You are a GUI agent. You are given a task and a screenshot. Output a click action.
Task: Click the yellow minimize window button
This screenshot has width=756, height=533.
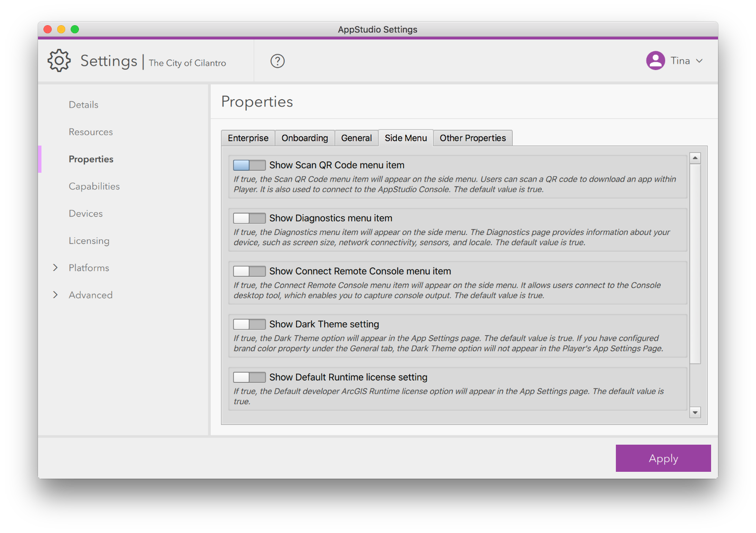coord(61,29)
